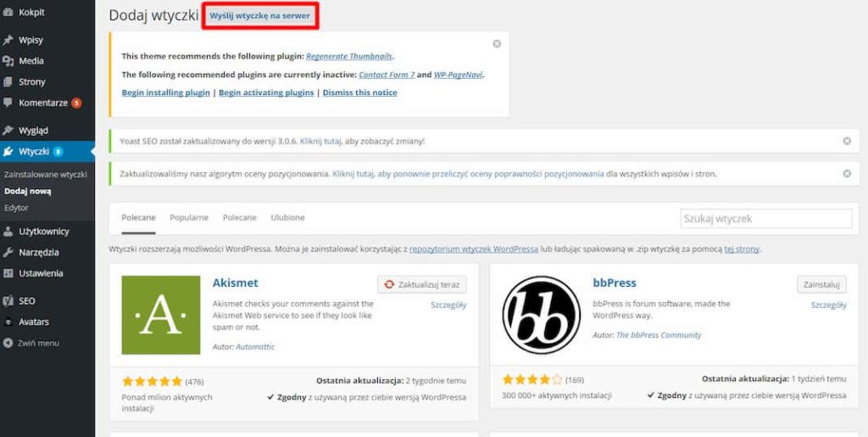868x437 pixels.
Task: Click the Wygląd paintbrush icon
Action: click(x=8, y=131)
